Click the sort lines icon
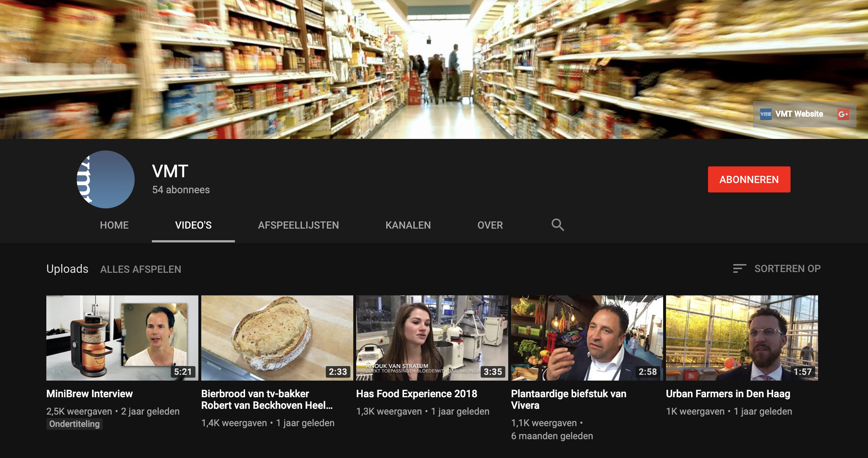Viewport: 868px width, 458px height. 739,268
